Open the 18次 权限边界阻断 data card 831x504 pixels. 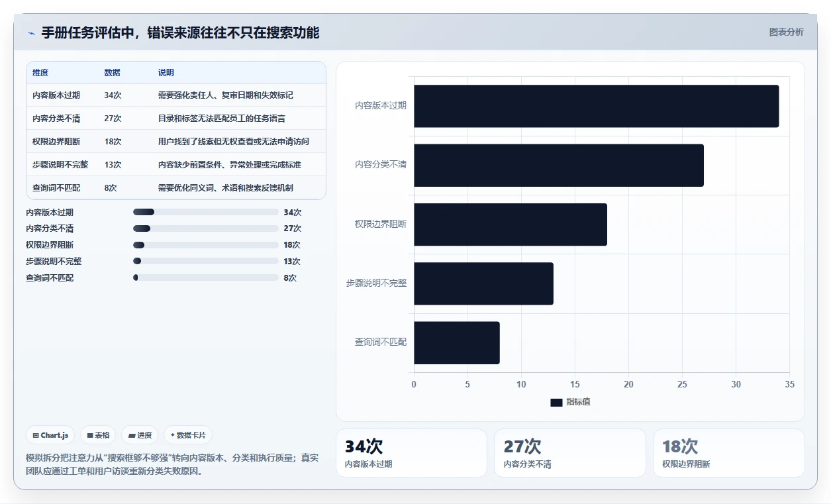coord(728,453)
